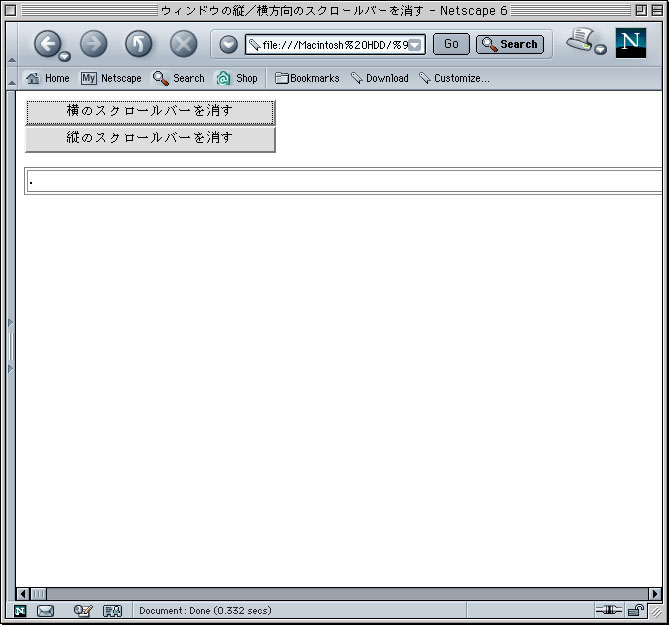Reload the page with the Reload button
The image size is (669, 625).
coord(138,44)
